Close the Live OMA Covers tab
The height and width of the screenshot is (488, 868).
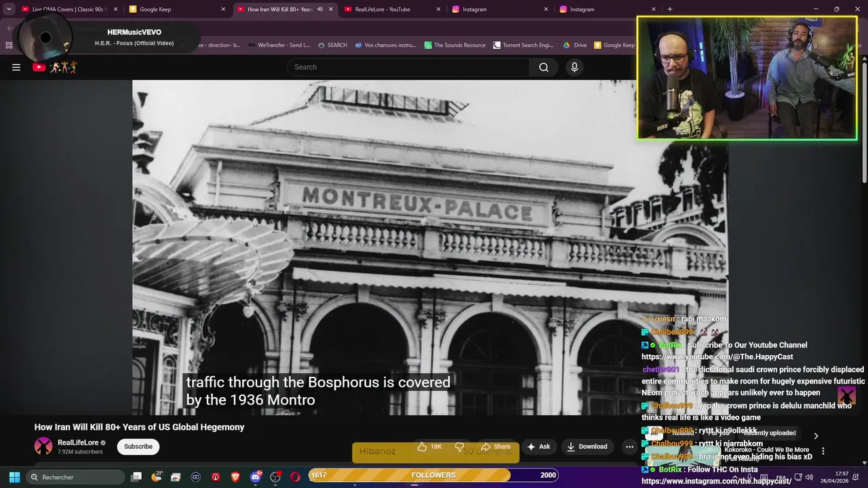115,9
